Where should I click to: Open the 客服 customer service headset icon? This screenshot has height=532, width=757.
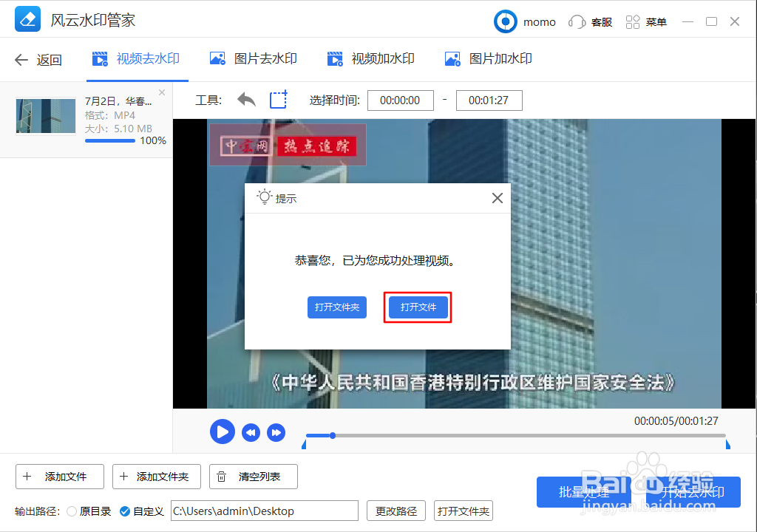pyautogui.click(x=577, y=21)
